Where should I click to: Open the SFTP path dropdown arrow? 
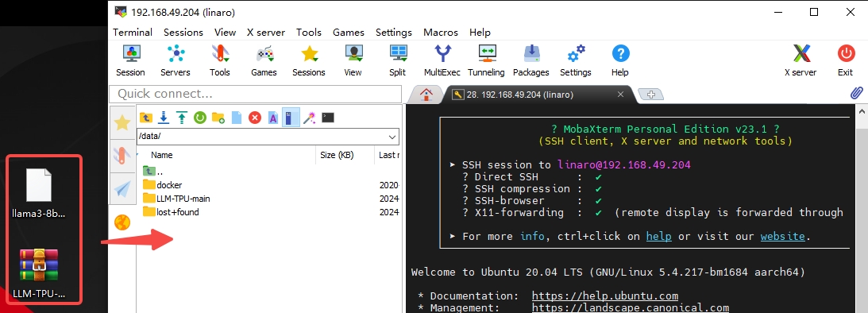(x=392, y=137)
